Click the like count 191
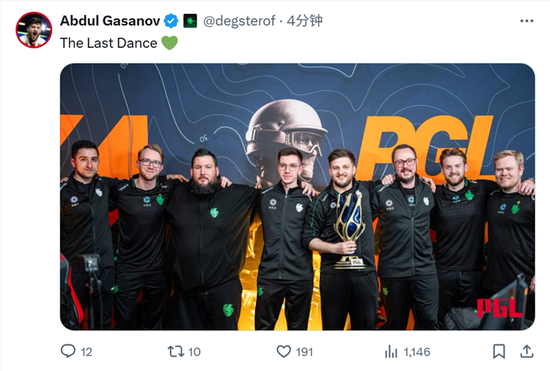The image size is (550, 371). (x=304, y=352)
